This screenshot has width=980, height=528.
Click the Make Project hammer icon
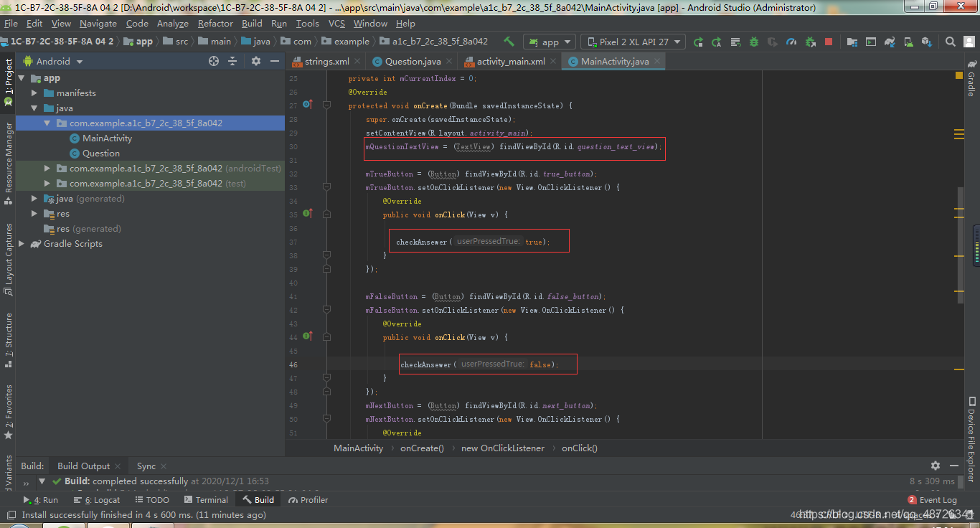[509, 42]
